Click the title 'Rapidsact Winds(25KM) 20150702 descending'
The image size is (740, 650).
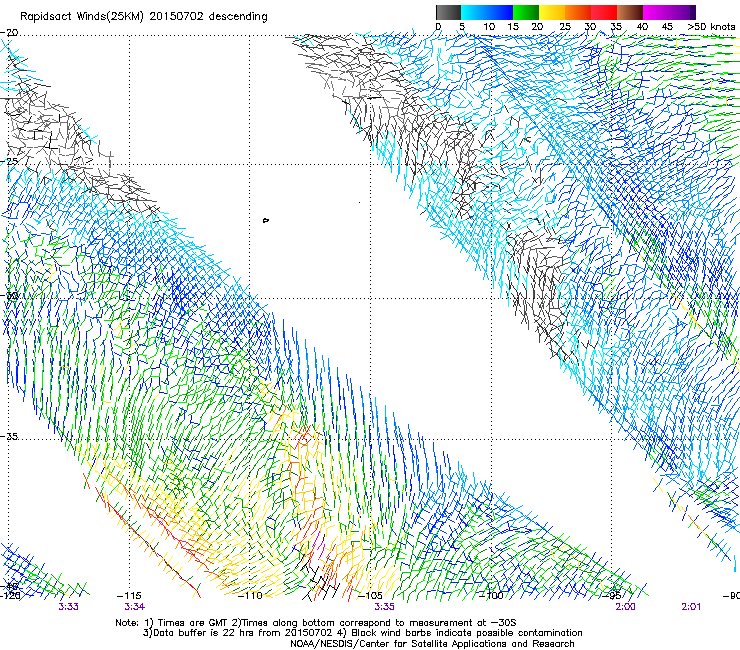143,17
